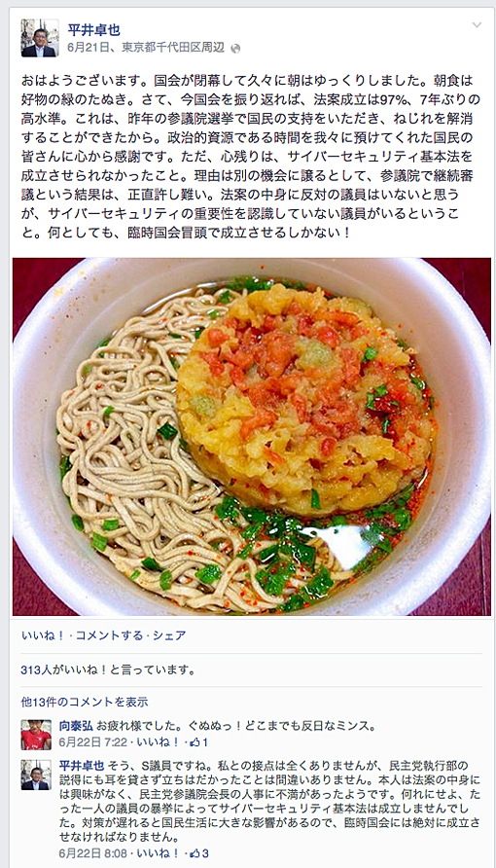Open 平井卓也 avatar beside reply comment

[36, 775]
